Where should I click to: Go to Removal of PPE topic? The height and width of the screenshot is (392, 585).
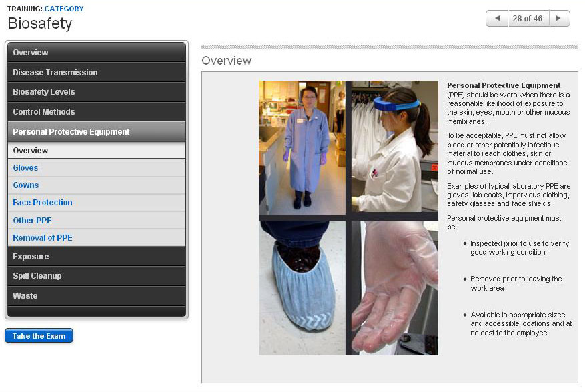43,238
